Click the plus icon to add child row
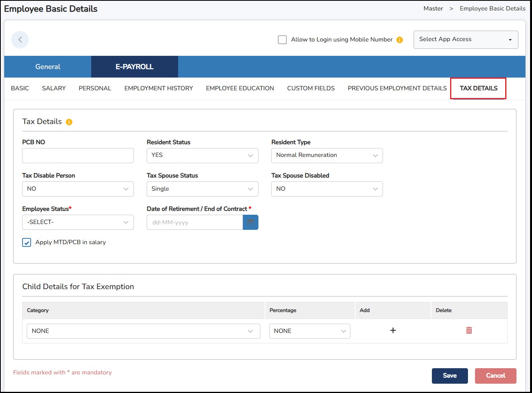This screenshot has height=393, width=532. tap(393, 330)
